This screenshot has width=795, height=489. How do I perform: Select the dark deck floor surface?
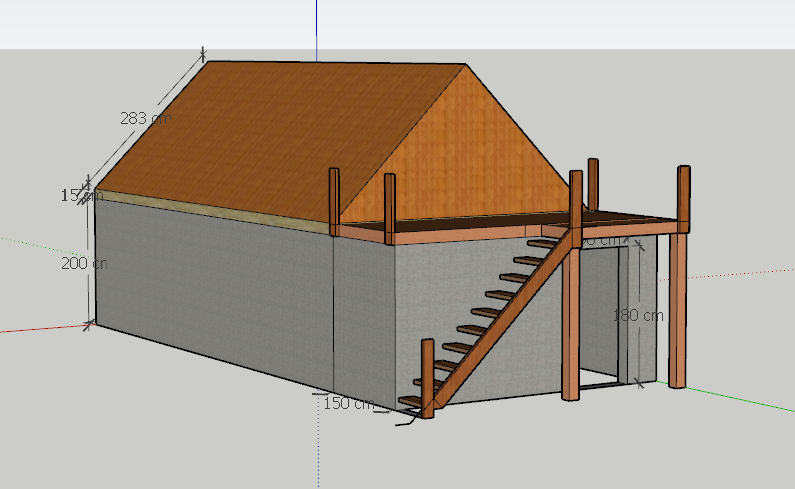(620, 217)
